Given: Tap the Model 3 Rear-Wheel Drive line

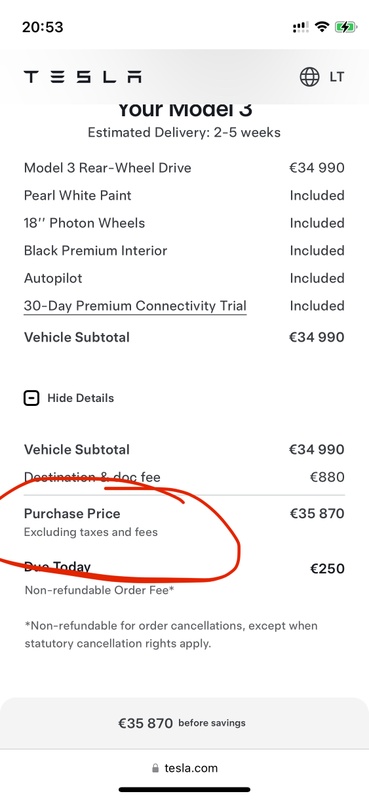Looking at the screenshot, I should point(184,168).
